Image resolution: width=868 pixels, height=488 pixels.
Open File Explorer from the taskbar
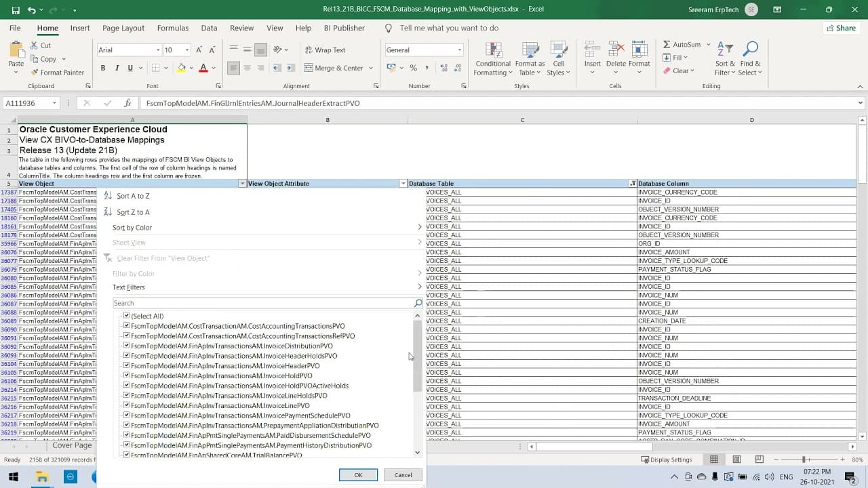tap(42, 477)
